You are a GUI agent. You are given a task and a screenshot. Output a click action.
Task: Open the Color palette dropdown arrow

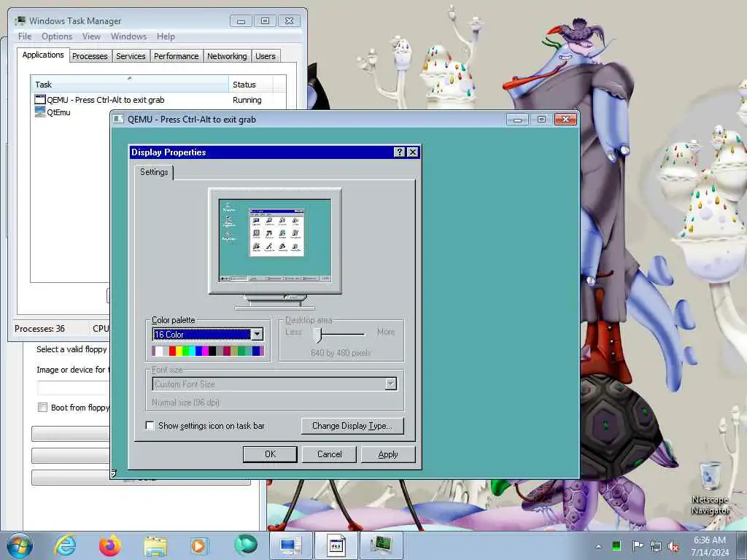(257, 334)
